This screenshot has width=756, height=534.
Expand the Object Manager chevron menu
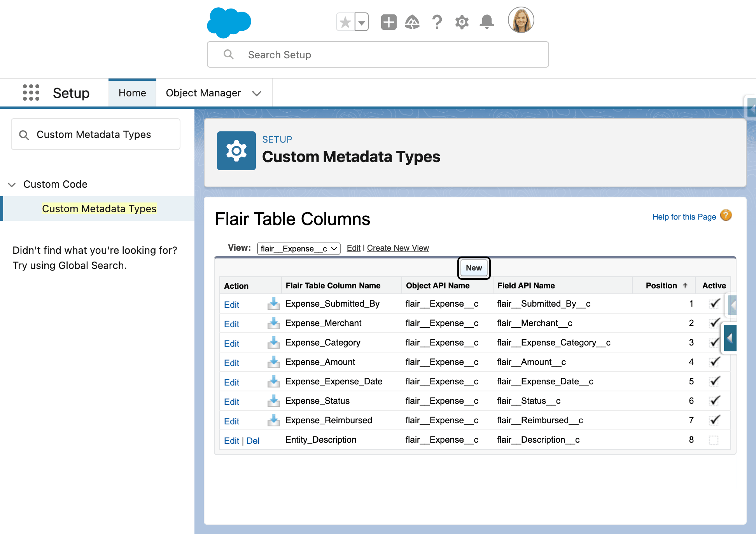256,93
